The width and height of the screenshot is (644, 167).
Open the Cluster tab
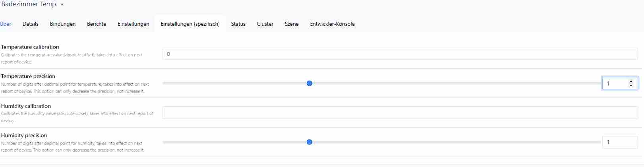pos(265,24)
